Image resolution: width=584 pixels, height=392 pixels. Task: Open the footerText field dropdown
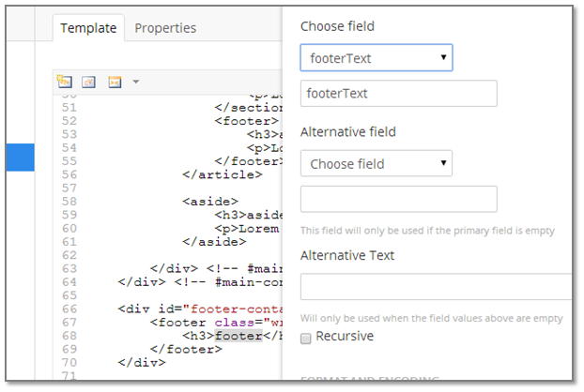pyautogui.click(x=377, y=57)
